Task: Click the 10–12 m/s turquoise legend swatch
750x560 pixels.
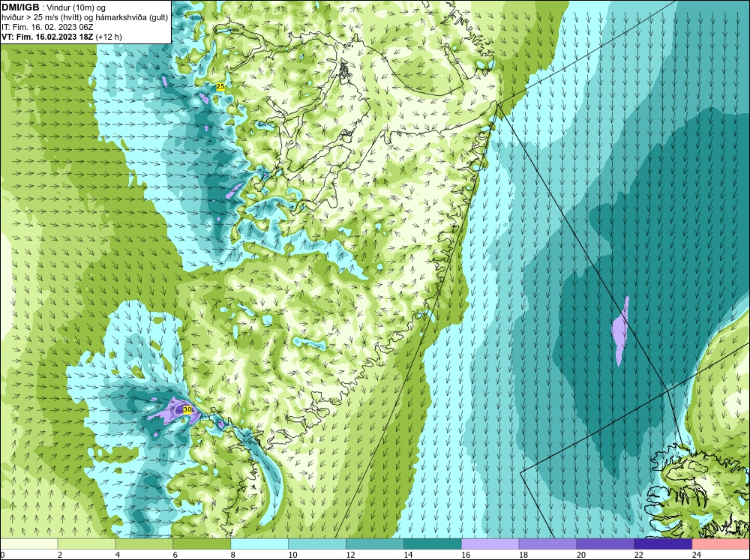Action: tap(317, 544)
